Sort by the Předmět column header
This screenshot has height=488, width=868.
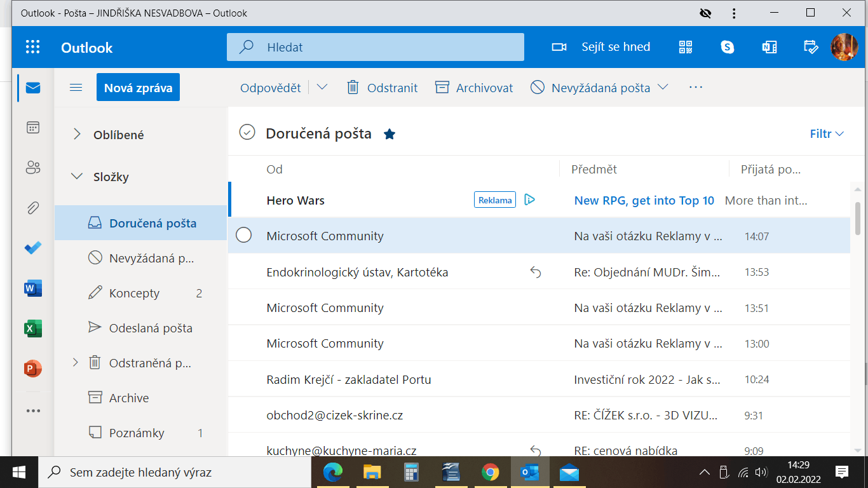(x=594, y=169)
